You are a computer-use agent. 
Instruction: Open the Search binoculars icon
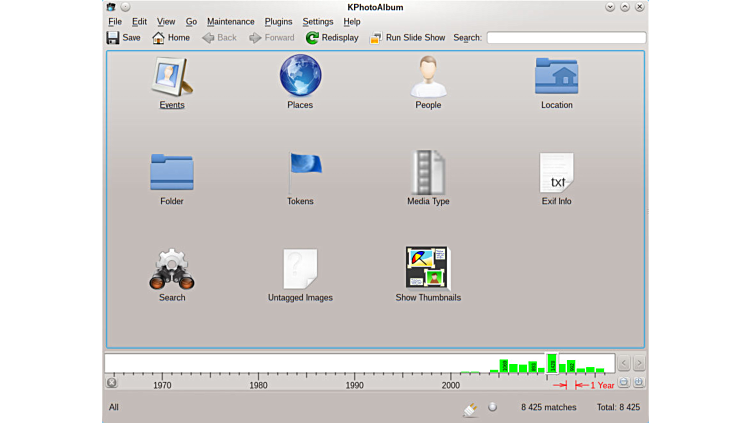172,269
